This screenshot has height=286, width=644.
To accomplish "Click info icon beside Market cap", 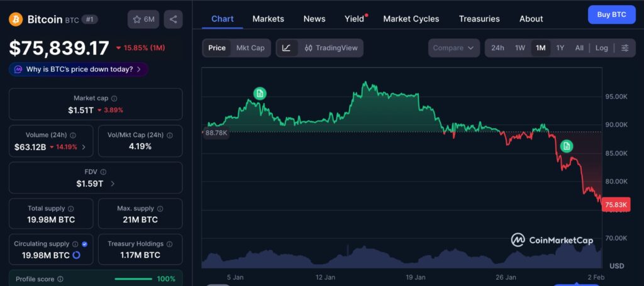I will 114,99.
